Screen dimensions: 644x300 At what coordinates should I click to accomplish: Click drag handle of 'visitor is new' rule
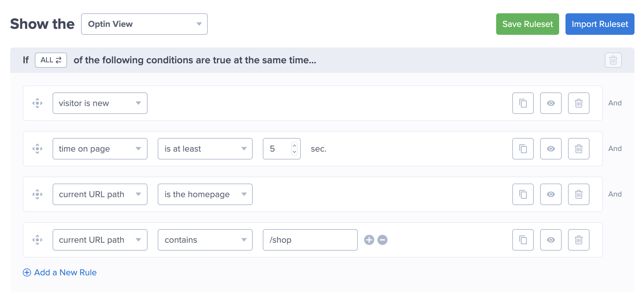point(37,103)
